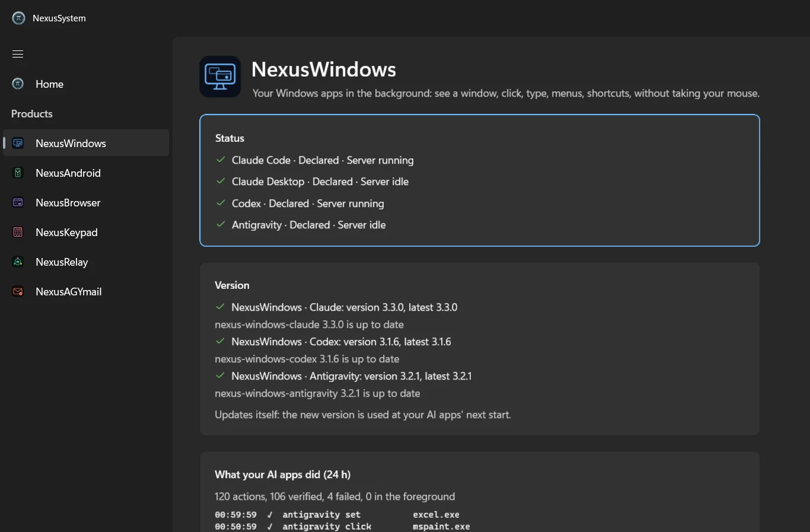
Task: Click the "What your AI apps did (24 h)" heading
Action: pos(282,474)
